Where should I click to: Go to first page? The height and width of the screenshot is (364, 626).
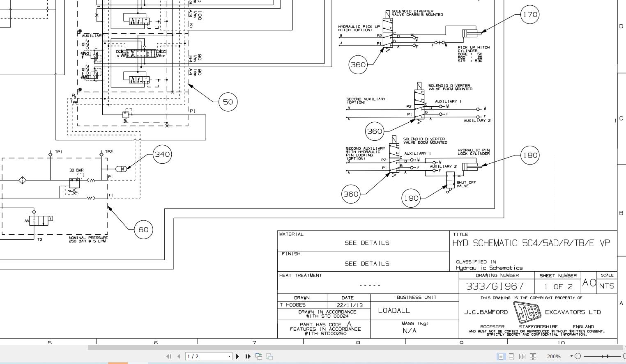coord(169,356)
